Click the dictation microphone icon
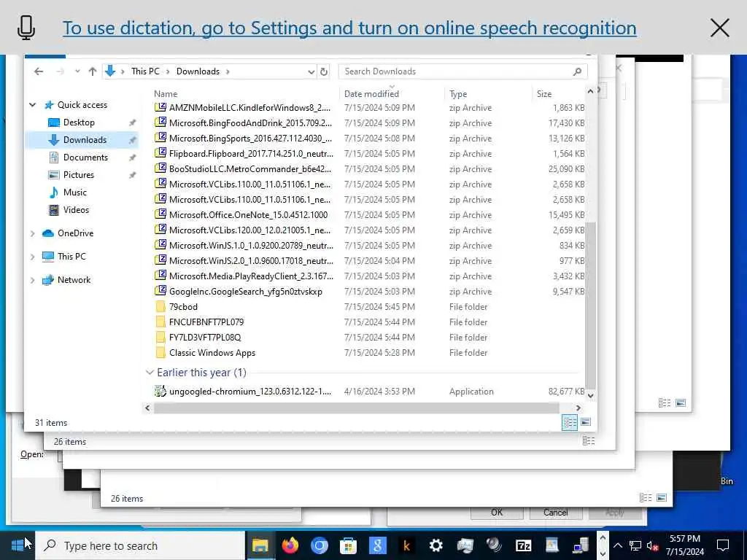Screen dimensions: 747x560 pyautogui.click(x=26, y=28)
